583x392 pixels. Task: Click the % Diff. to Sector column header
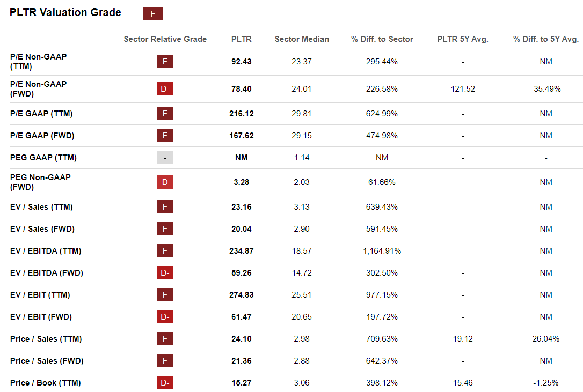point(382,39)
